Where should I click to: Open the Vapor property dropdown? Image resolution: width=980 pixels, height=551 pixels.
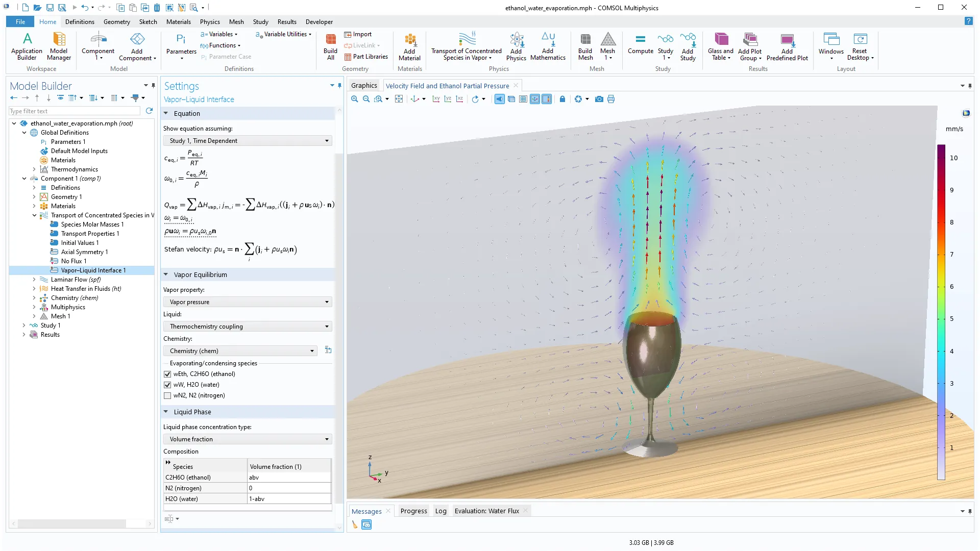(x=248, y=302)
